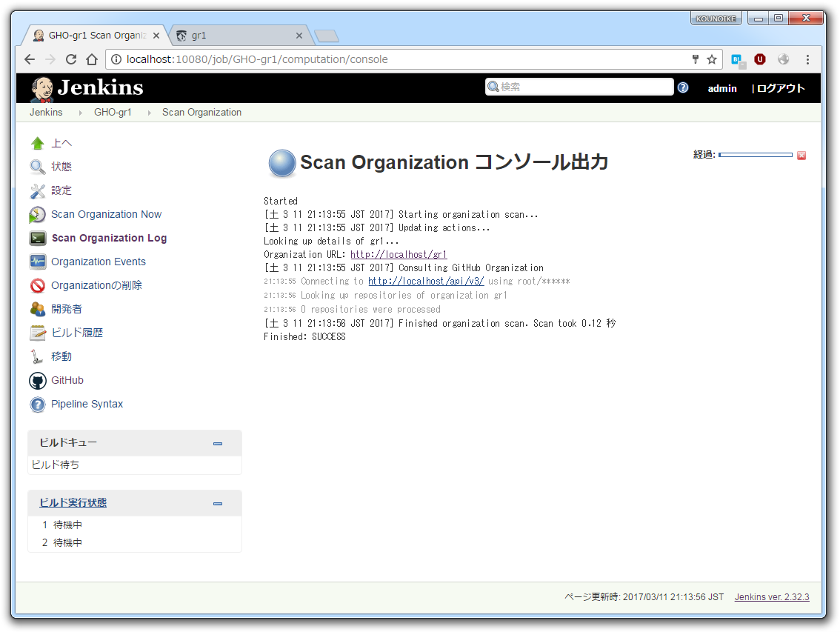840x632 pixels.
Task: Open the 開発者 people icon
Action: pos(37,309)
